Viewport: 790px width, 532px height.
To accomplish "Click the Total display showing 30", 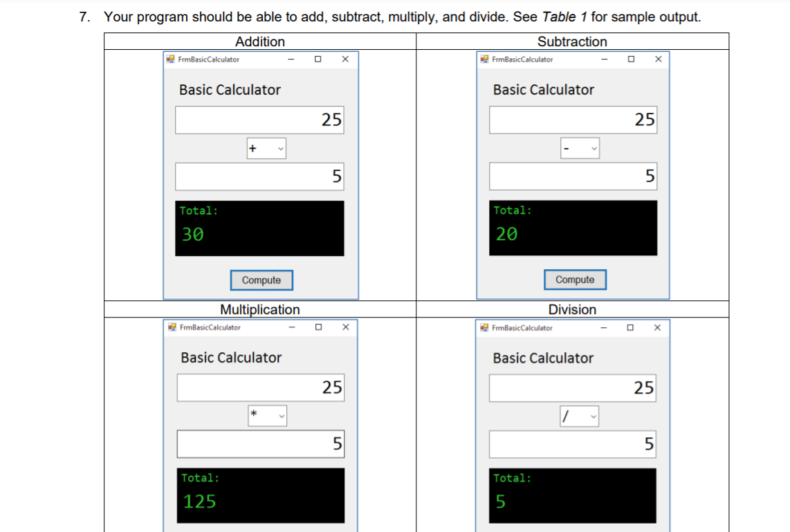I will [259, 228].
